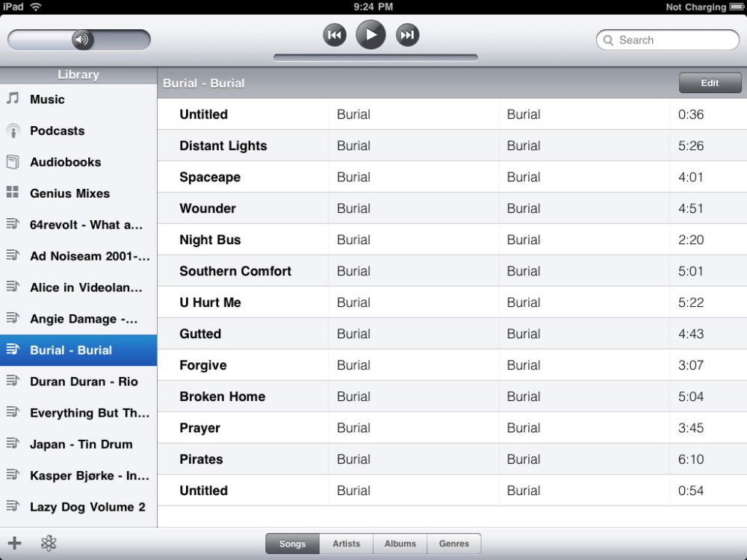Focus the Search field
Viewport: 747px width, 560px height.
pos(667,40)
